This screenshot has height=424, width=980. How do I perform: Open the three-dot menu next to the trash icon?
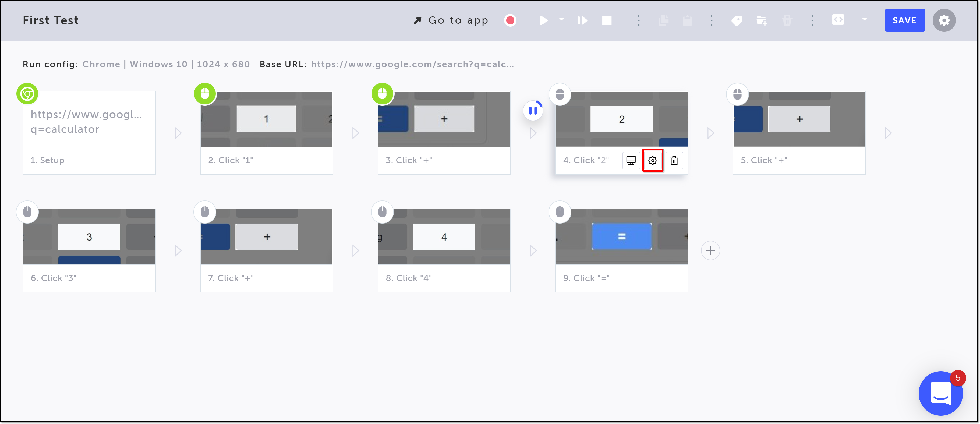(x=812, y=20)
